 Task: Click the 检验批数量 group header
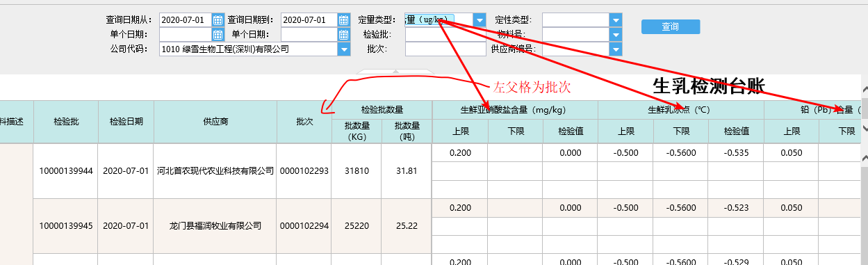tap(382, 110)
